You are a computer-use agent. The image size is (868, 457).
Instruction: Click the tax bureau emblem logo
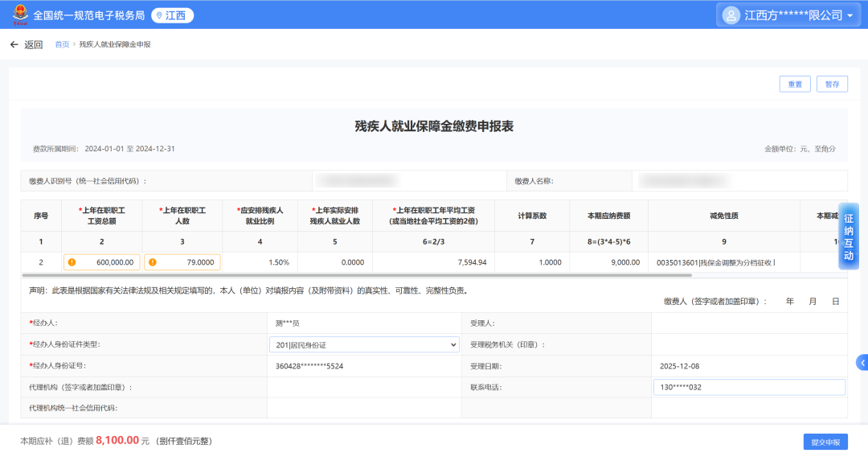click(20, 14)
